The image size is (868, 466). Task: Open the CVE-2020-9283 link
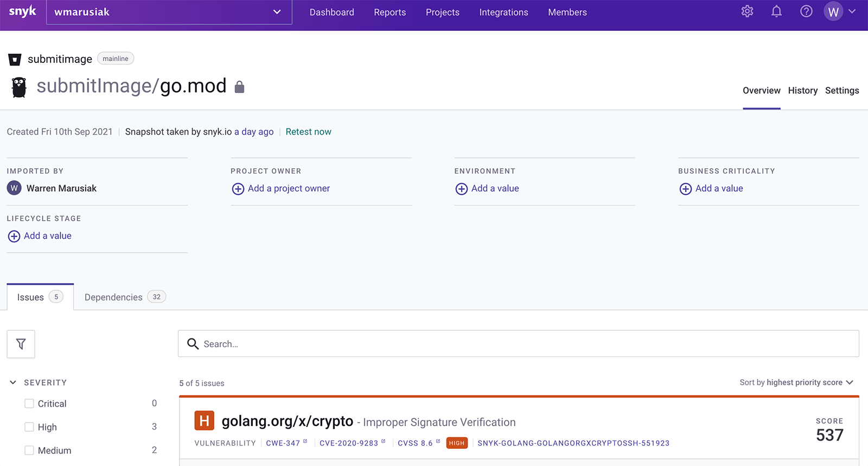349,443
